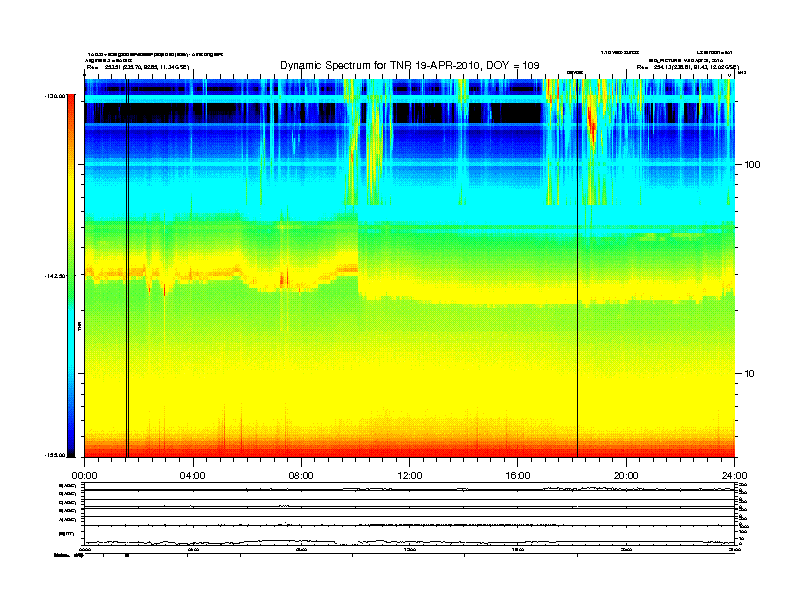Viewport: 792px width, 612px height.
Task: Click the double vertical marker line before 04:00
Action: pyautogui.click(x=127, y=268)
